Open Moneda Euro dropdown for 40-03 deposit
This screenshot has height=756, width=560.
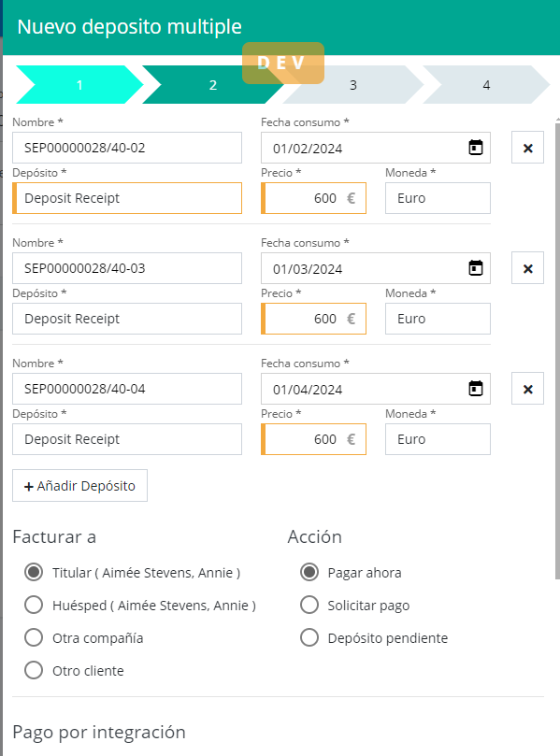click(438, 319)
